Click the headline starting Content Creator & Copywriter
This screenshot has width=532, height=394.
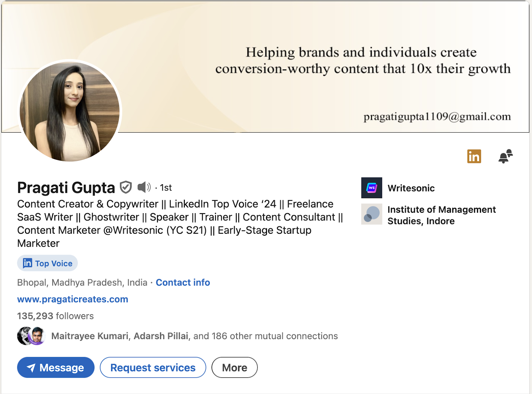tap(180, 223)
